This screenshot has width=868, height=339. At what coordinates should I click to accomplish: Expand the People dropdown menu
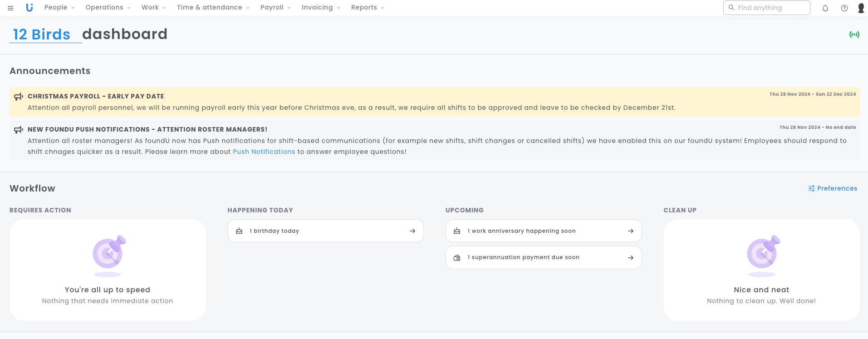click(59, 8)
